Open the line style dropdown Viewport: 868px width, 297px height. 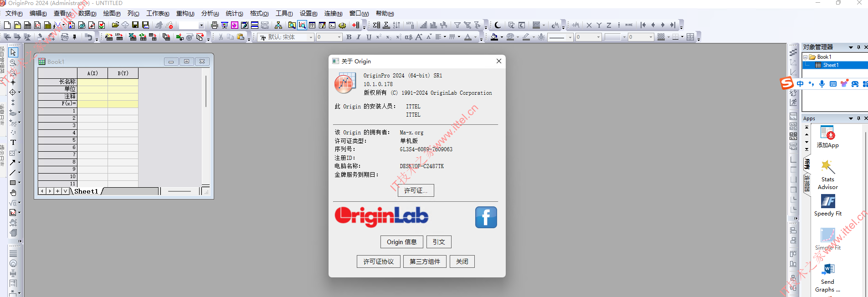pos(570,37)
